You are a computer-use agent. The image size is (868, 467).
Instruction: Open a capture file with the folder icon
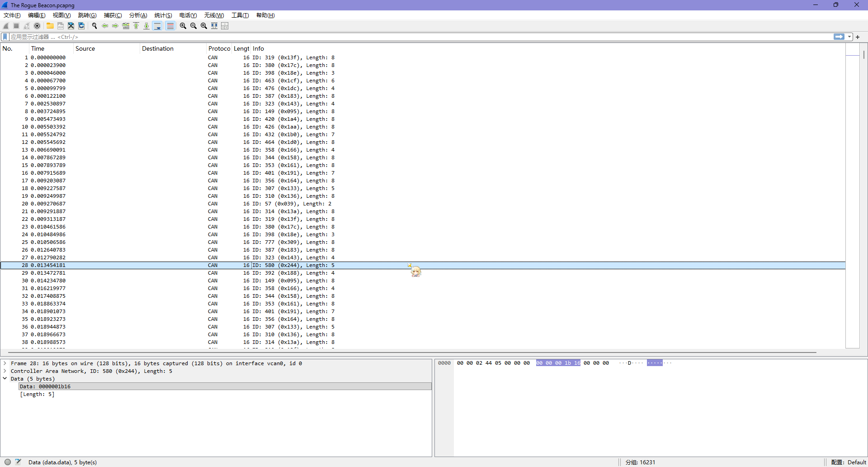(x=50, y=26)
